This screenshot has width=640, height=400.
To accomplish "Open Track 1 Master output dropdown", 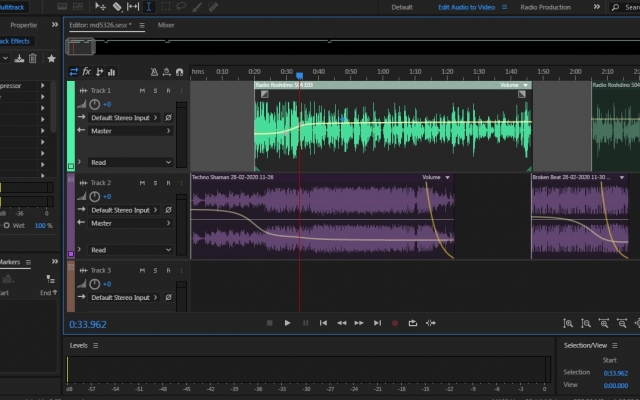I will (x=131, y=131).
